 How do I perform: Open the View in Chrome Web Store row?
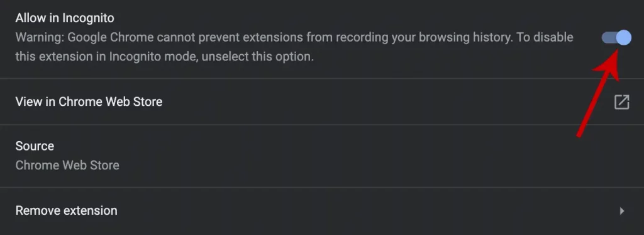pos(322,101)
